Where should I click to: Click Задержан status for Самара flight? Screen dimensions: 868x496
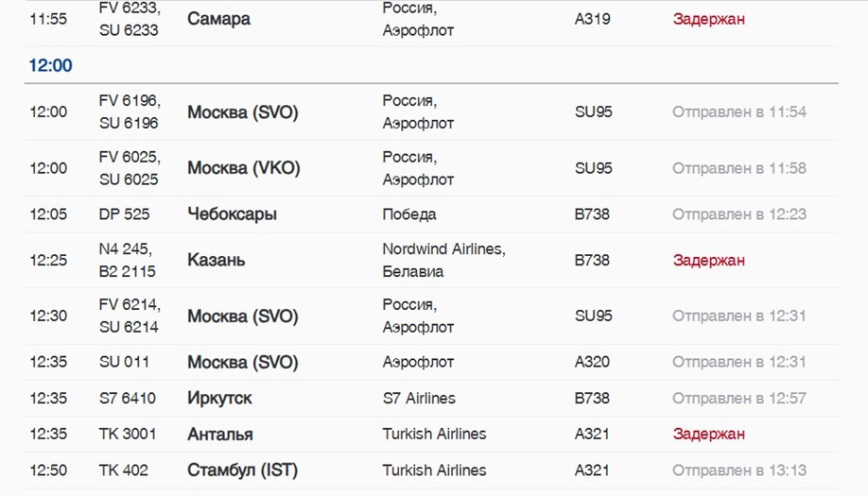708,19
